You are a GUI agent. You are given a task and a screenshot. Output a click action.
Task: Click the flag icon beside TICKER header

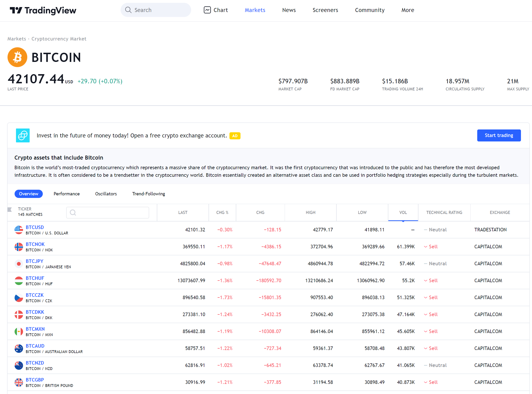click(10, 210)
